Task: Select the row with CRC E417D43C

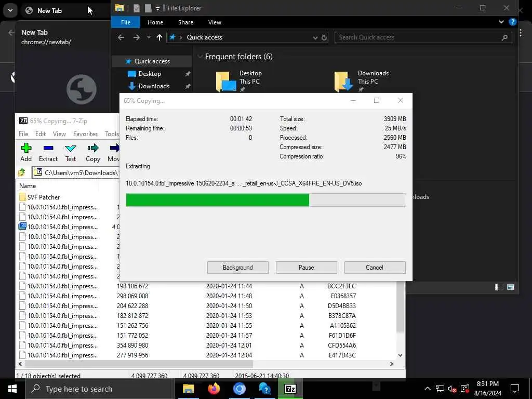Action: tap(207, 355)
